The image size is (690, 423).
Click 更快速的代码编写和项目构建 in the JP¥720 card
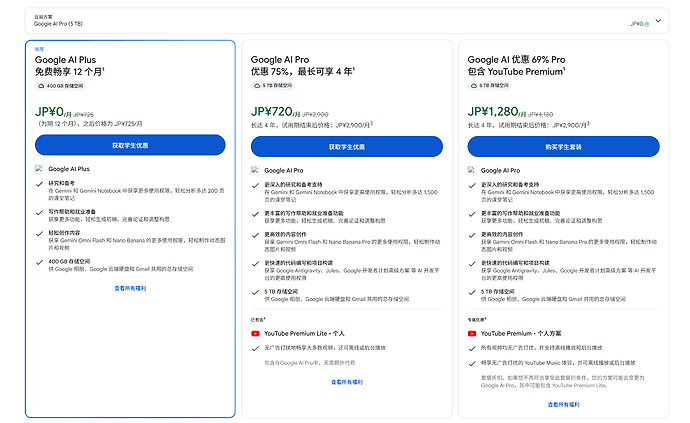point(298,263)
